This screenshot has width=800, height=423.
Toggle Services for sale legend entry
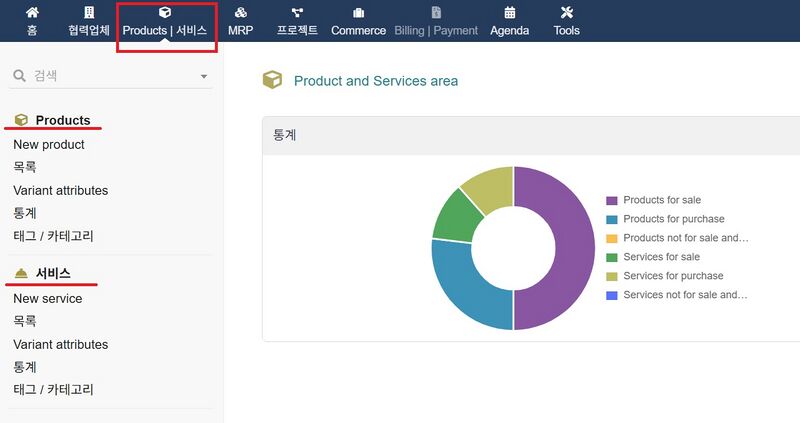660,257
